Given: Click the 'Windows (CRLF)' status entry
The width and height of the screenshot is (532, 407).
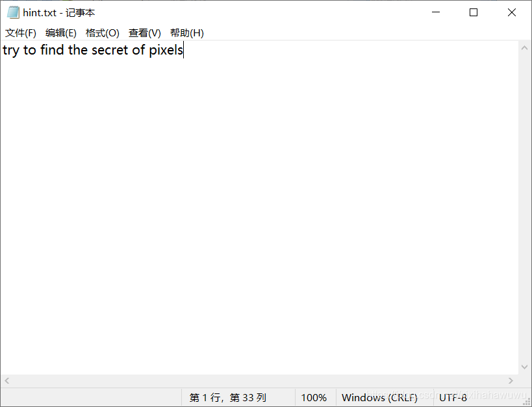Looking at the screenshot, I should tap(379, 397).
